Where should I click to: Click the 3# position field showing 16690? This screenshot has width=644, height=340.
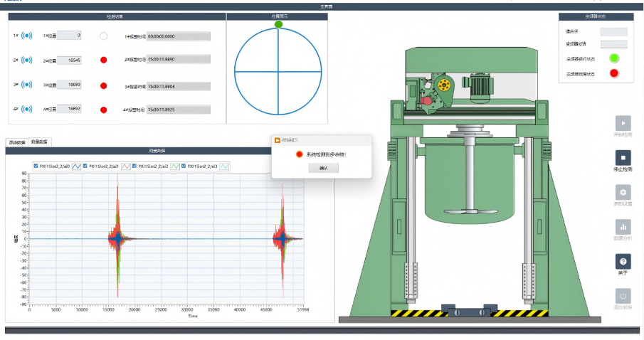coord(69,85)
